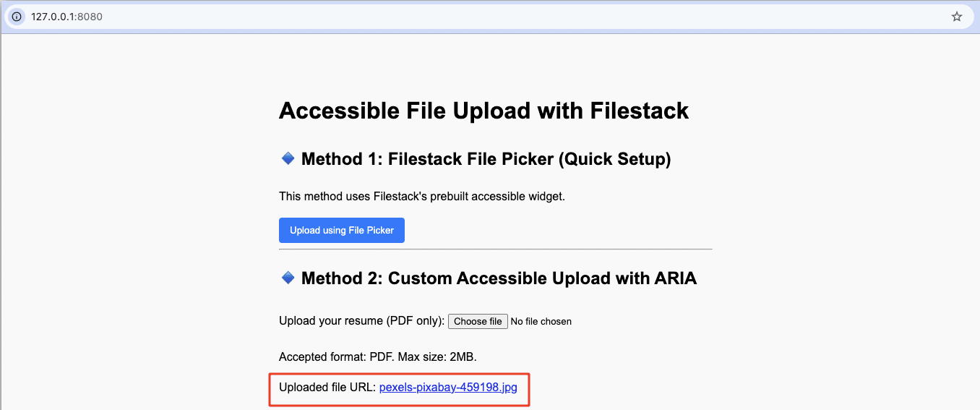Click the Accessible File Upload with Filestack title

[x=483, y=111]
